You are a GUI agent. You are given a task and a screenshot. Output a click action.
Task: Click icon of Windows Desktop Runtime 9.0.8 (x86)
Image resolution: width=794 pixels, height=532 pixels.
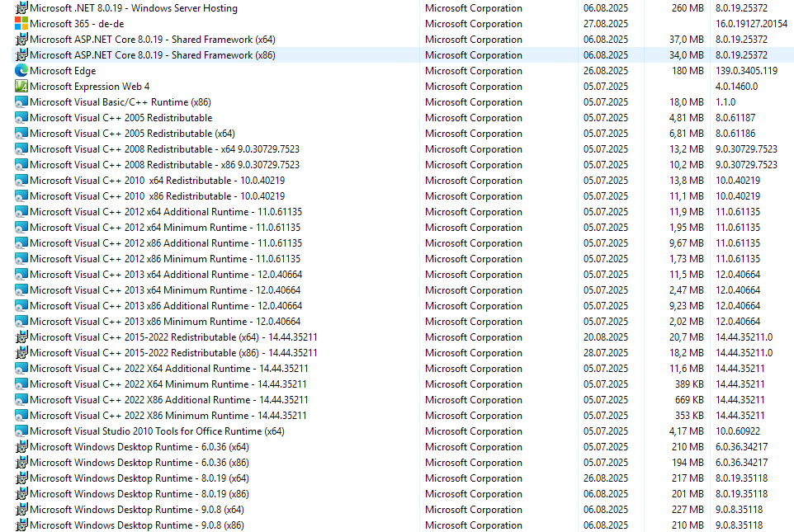coord(21,525)
